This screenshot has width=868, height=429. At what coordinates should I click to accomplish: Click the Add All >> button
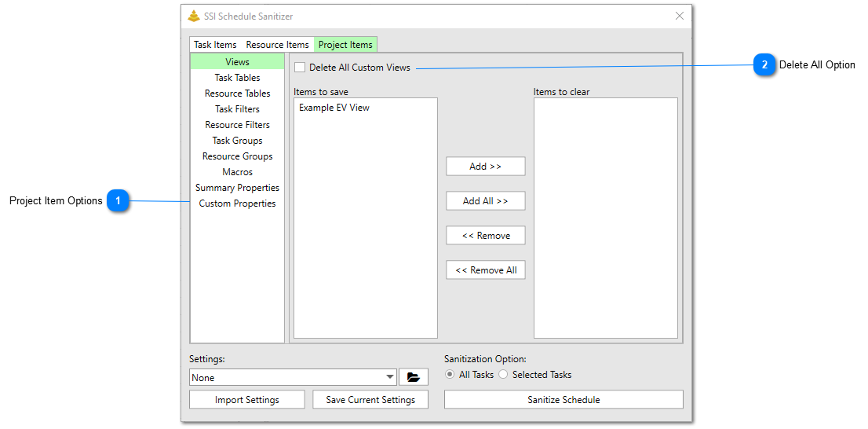click(x=486, y=201)
